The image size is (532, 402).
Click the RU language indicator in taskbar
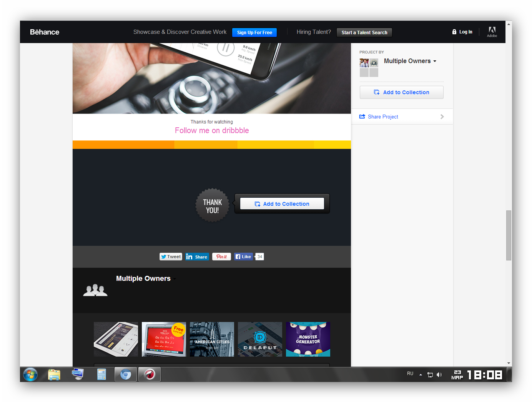410,374
